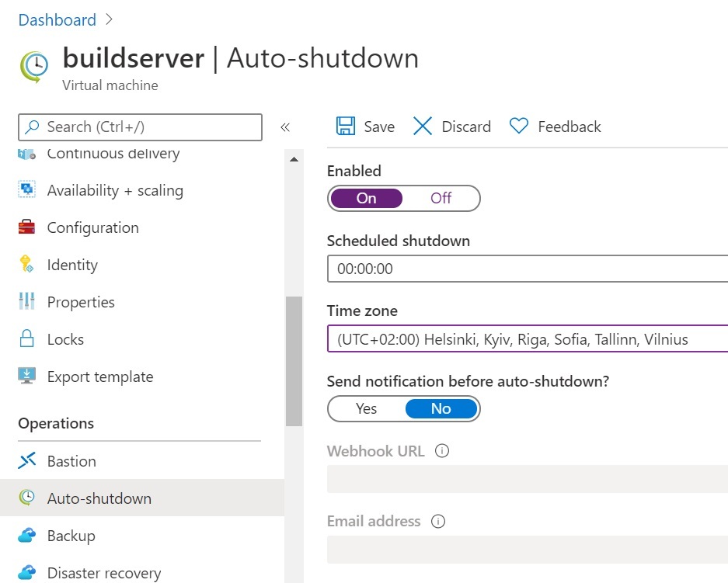Click the Auto-shutdown sidebar clock icon
Viewport: 728px width, 583px height.
click(x=26, y=497)
